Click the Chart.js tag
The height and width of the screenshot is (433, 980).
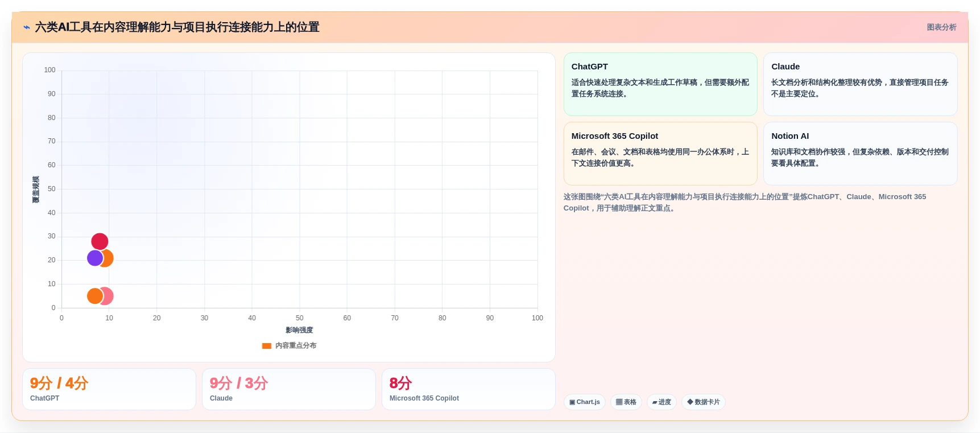[x=585, y=402]
